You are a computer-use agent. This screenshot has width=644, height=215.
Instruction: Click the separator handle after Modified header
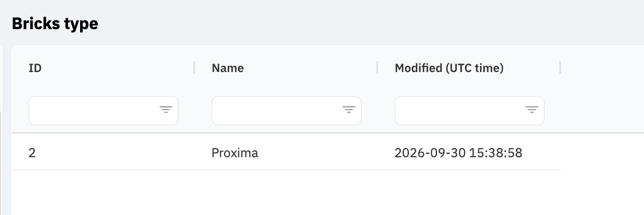tap(560, 67)
